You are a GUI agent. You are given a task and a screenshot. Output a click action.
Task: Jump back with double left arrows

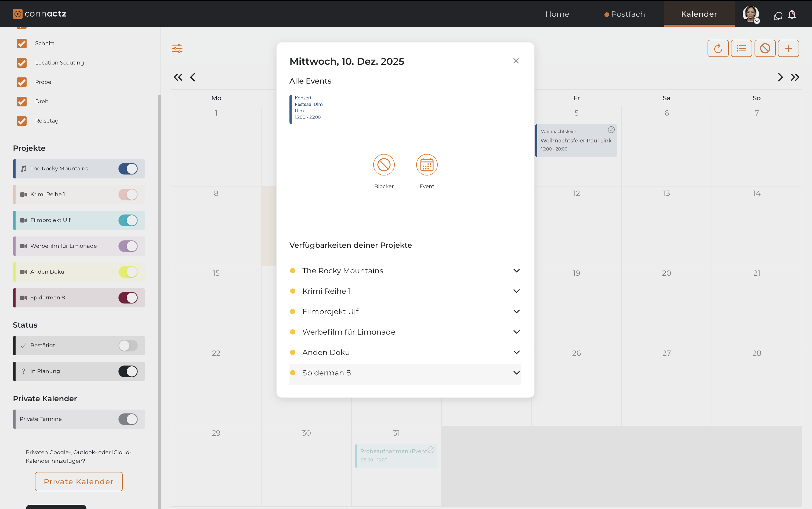(178, 77)
